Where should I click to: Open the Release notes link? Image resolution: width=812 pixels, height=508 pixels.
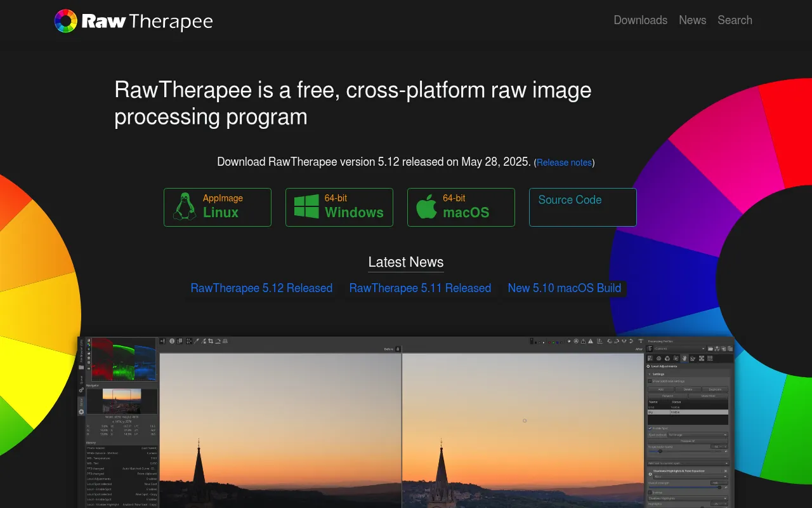tap(564, 163)
